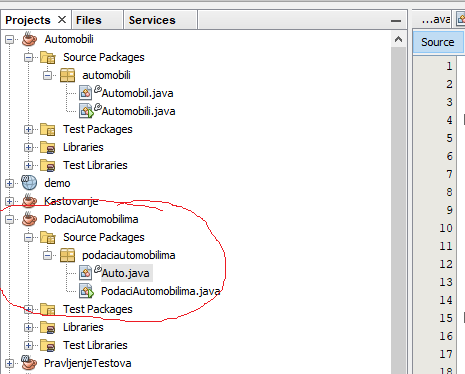Click the Projects panel vertical scrollbar track

398,210
